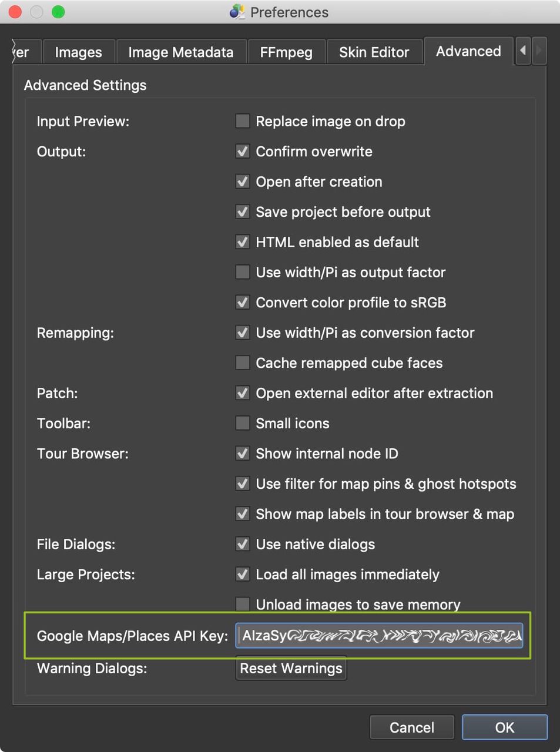Viewport: 560px width, 752px height.
Task: Enable Replace image on drop
Action: (242, 121)
